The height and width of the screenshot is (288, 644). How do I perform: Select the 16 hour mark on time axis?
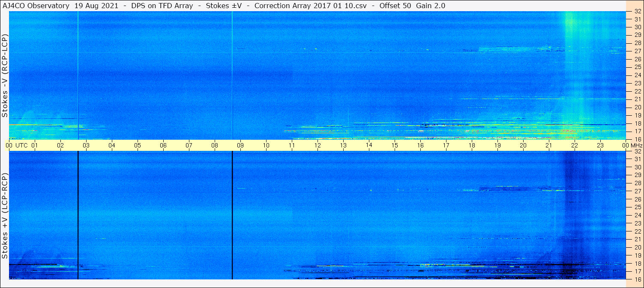[x=420, y=145]
